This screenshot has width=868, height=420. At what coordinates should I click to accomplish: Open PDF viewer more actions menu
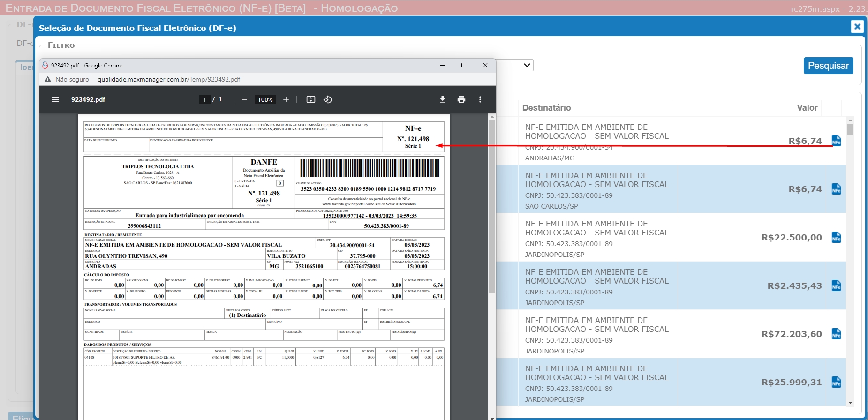coord(480,99)
